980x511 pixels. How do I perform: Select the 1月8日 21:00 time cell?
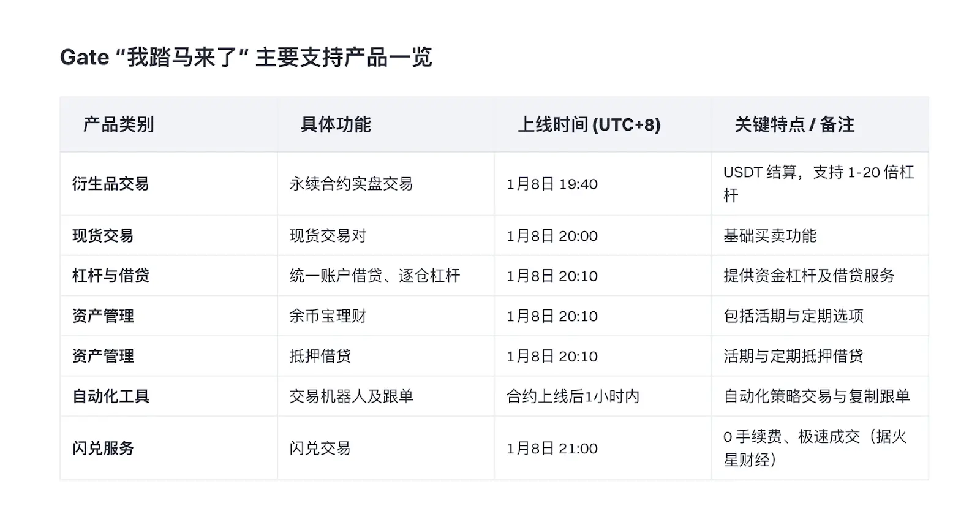coord(552,449)
